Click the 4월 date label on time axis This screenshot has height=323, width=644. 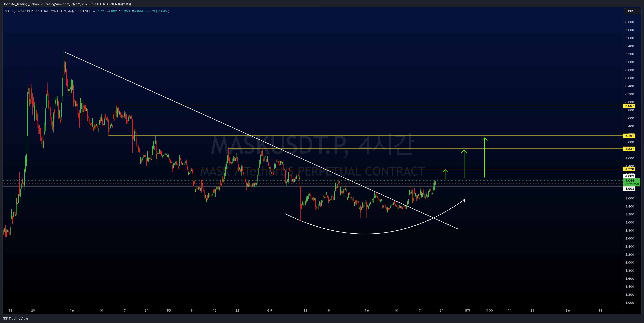point(72,310)
